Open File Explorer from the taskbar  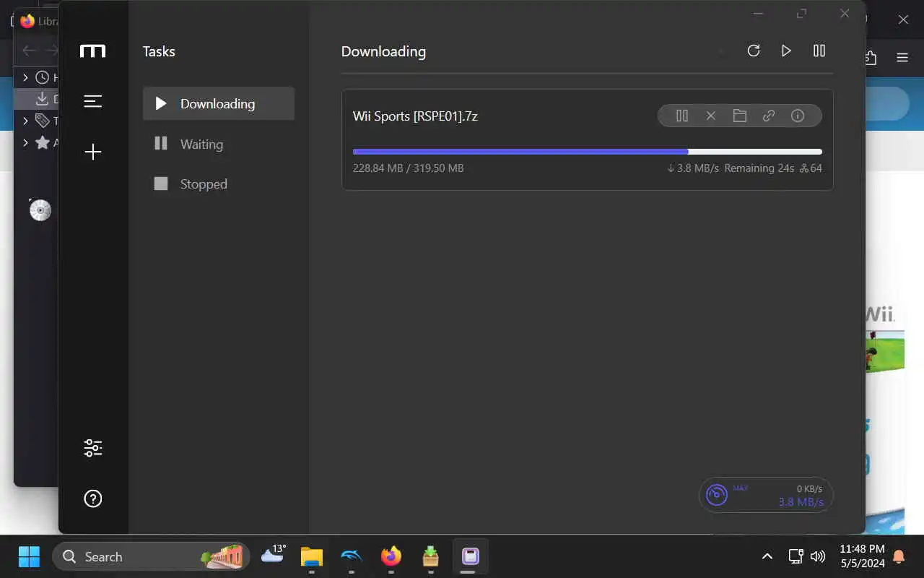tap(312, 556)
